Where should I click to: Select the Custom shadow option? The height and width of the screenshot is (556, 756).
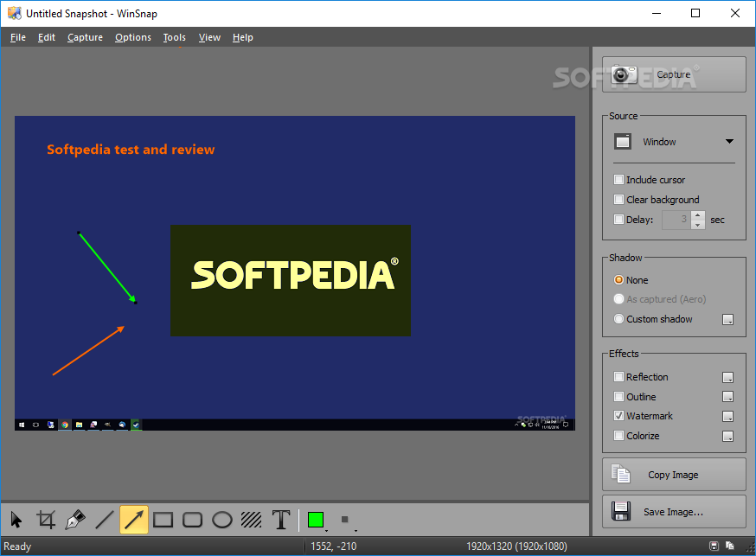pos(618,319)
